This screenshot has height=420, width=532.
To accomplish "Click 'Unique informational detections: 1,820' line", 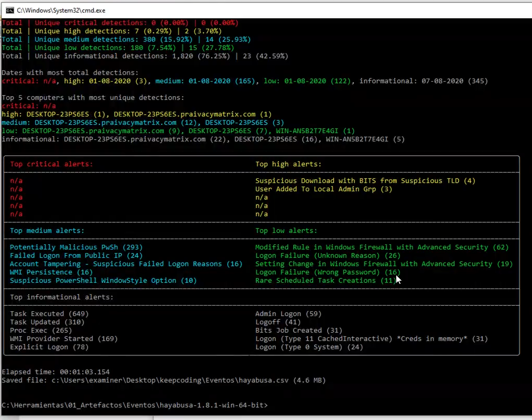I will (145, 56).
